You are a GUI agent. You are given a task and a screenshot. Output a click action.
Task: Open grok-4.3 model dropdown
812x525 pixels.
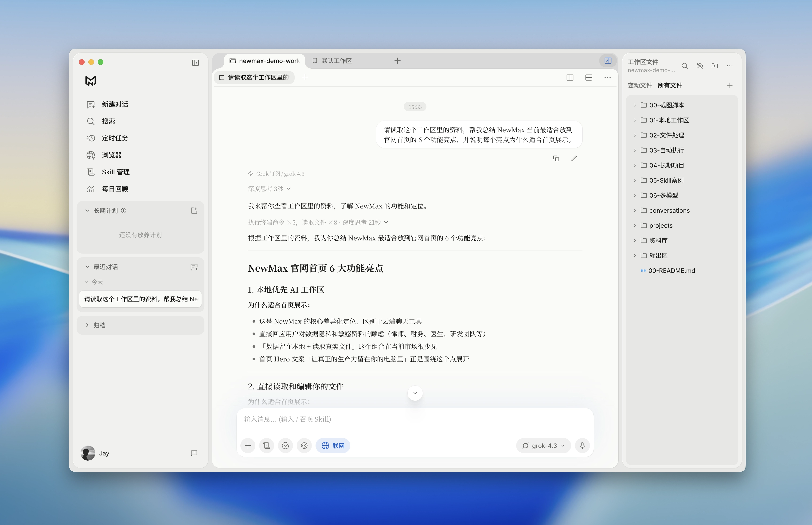point(543,446)
